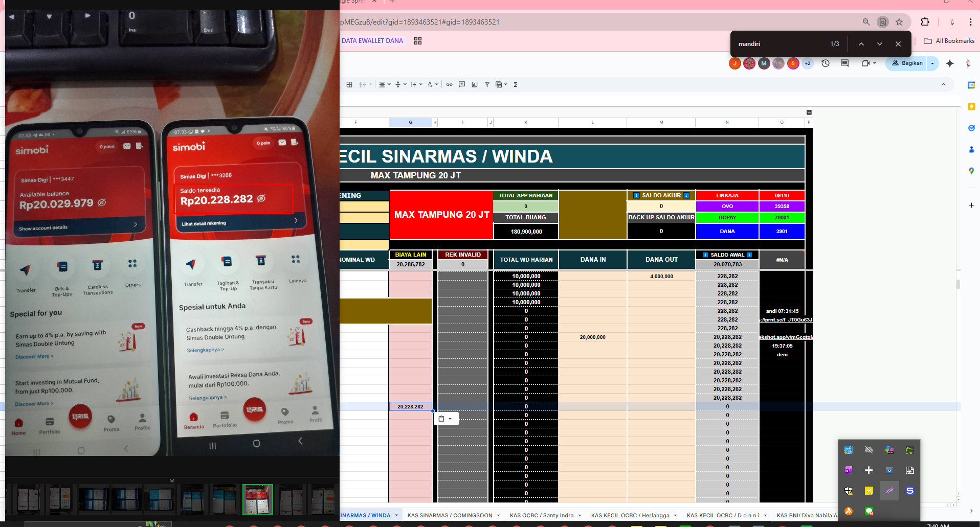Image resolution: width=980 pixels, height=527 pixels.
Task: Click the orange Avast tray icon
Action: pos(849,511)
